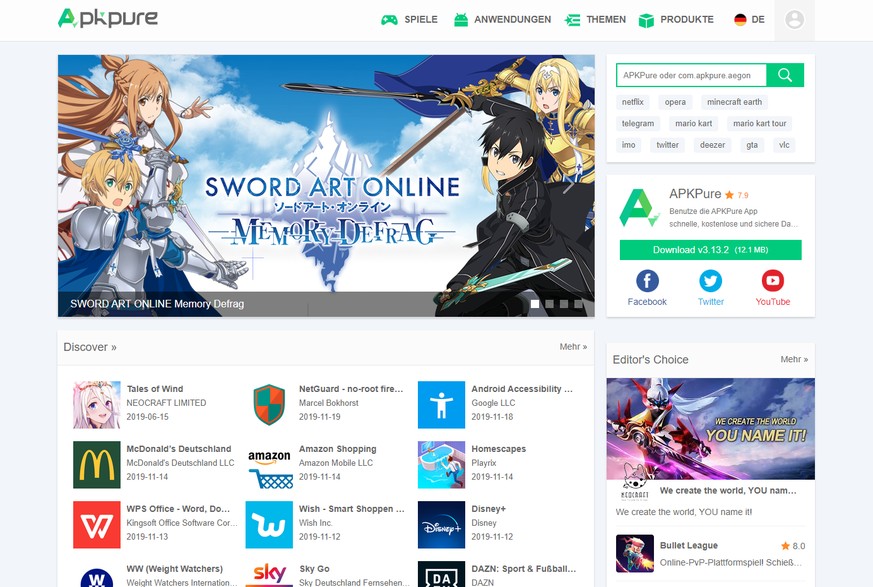Open the Themen menu

click(x=595, y=20)
